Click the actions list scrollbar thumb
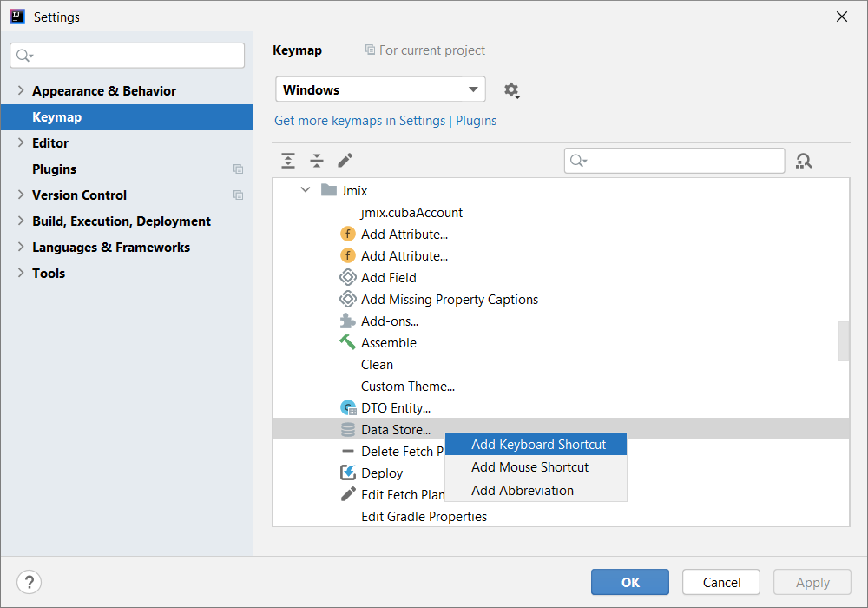 (844, 340)
